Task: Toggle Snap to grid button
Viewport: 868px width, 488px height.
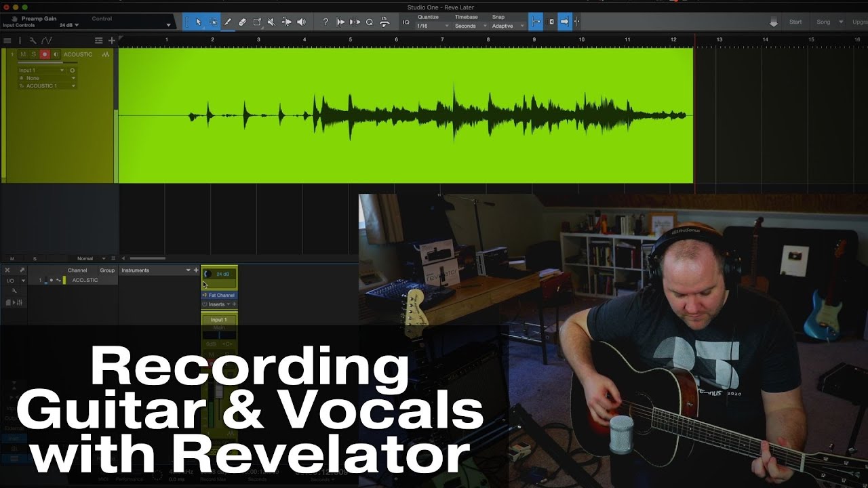Action: [536, 22]
